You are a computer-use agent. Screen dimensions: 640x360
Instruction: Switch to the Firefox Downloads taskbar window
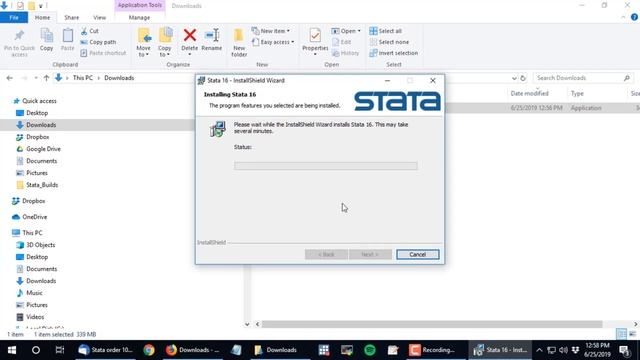pos(192,350)
